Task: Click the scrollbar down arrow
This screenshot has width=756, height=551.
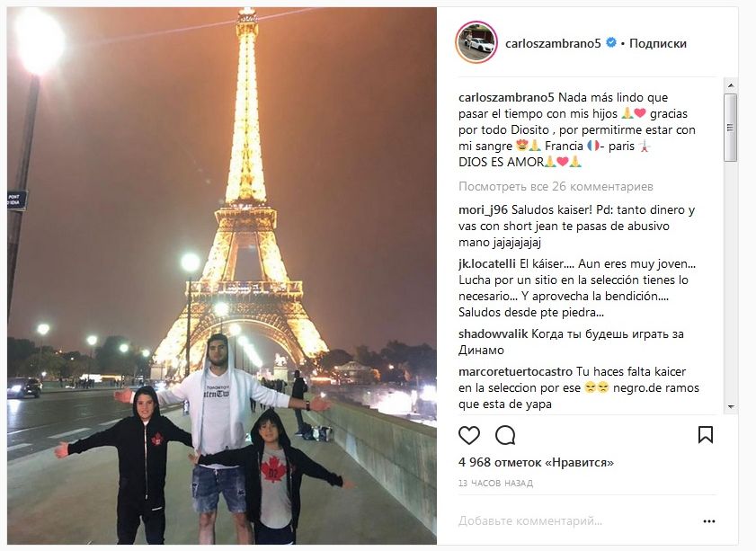Action: 731,407
